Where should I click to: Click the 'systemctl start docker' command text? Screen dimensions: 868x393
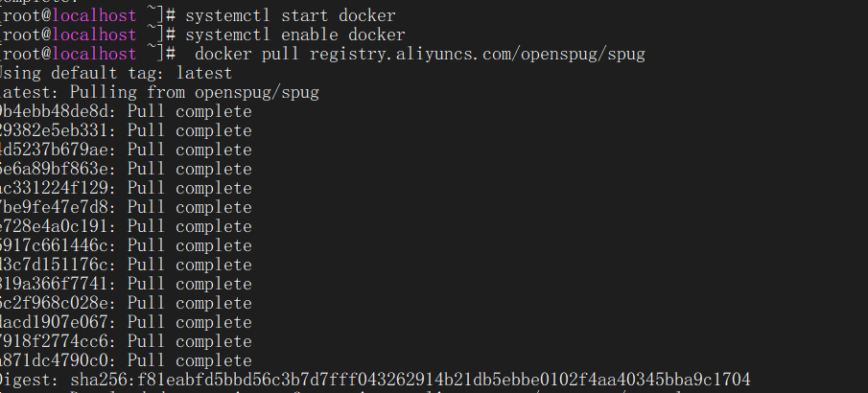(291, 15)
